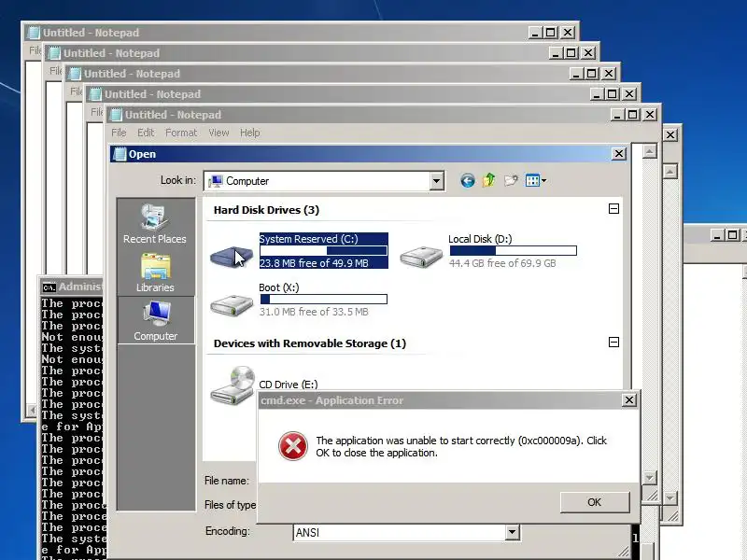Open the Look in Computer dropdown
The height and width of the screenshot is (560, 747).
436,181
